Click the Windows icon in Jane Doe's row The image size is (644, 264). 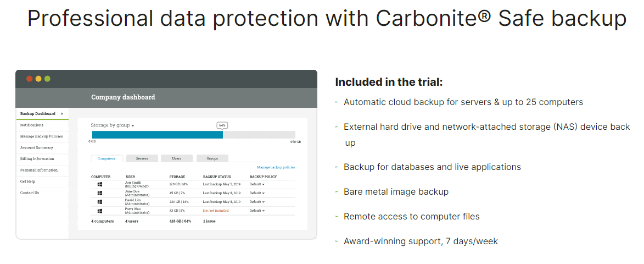100,193
